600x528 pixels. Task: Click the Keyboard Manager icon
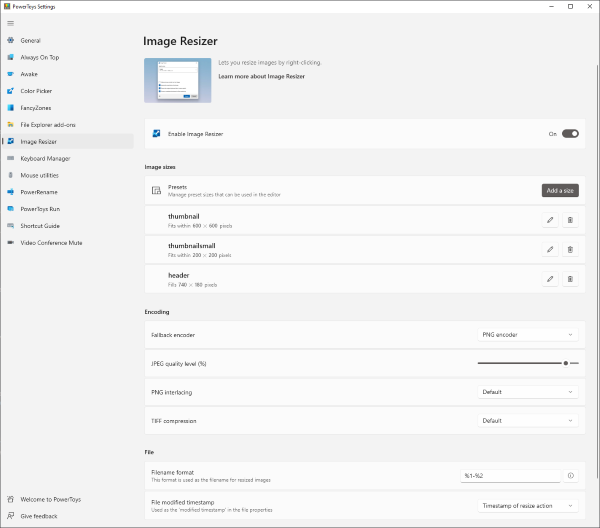pos(11,158)
